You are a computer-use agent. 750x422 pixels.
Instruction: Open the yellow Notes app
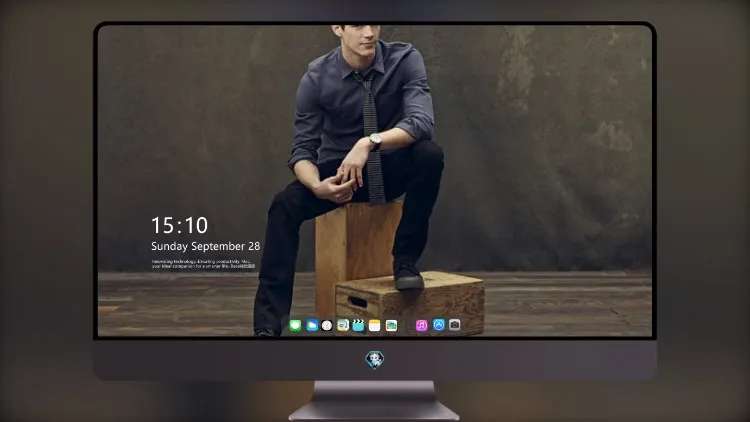tap(375, 326)
